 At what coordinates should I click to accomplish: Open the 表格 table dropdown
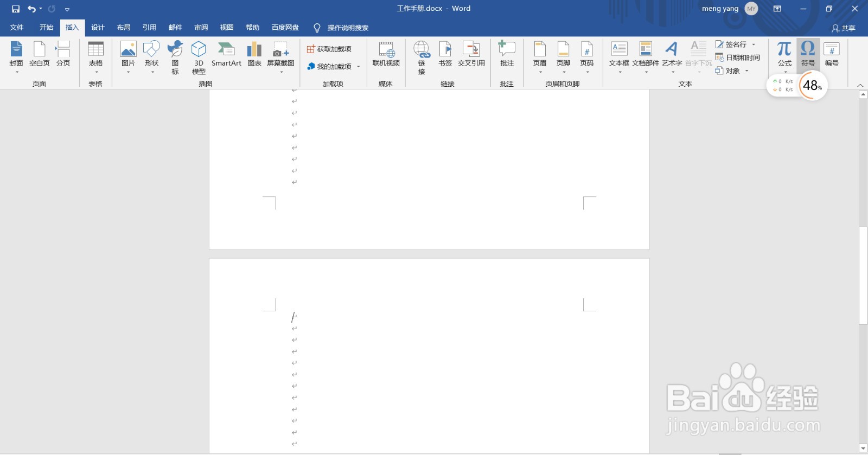pos(96,57)
